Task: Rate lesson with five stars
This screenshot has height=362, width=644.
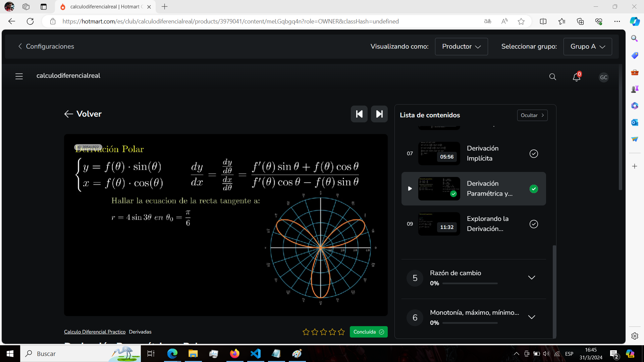Action: click(x=341, y=332)
